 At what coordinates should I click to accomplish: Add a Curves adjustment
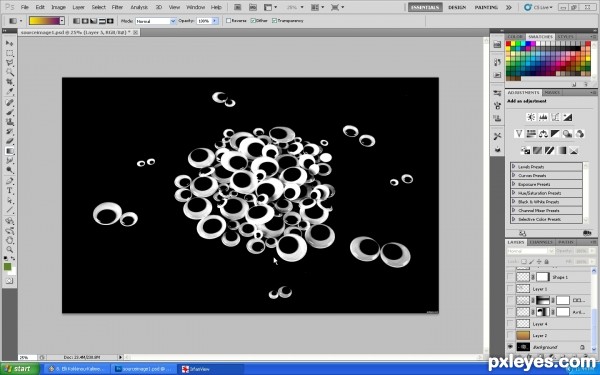coord(555,117)
